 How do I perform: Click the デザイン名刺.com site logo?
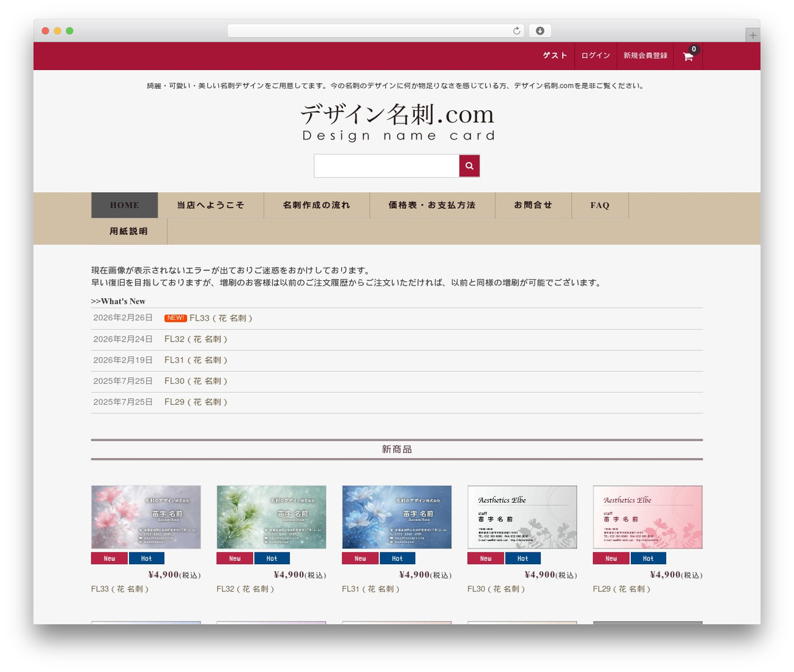398,122
